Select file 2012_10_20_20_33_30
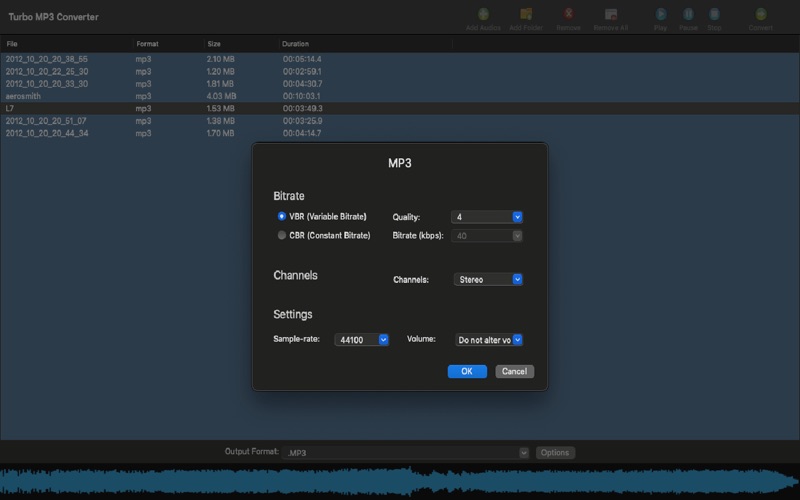 (46, 84)
